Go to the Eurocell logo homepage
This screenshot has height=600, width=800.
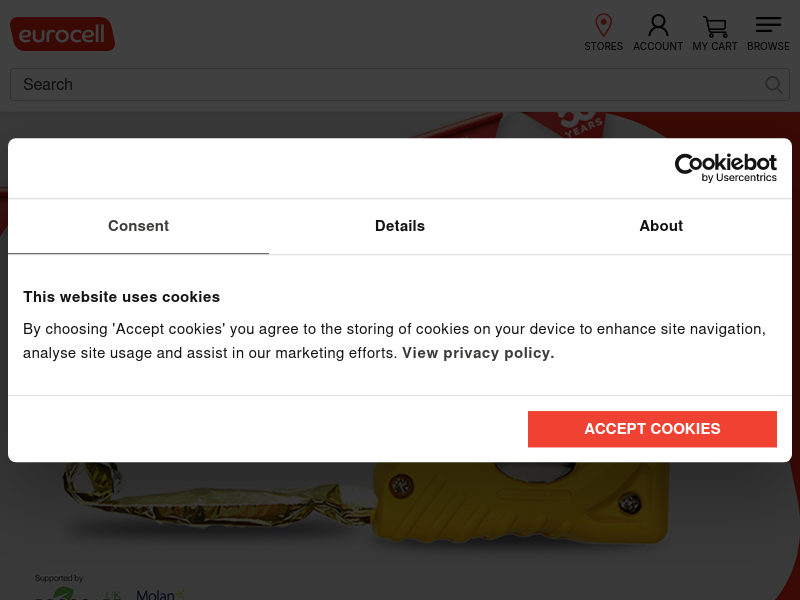(62, 34)
